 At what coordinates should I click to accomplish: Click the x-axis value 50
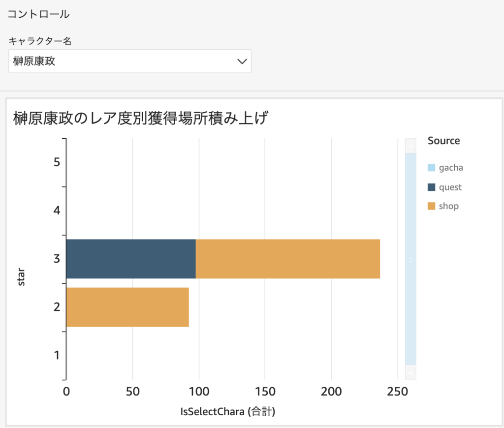pos(132,392)
